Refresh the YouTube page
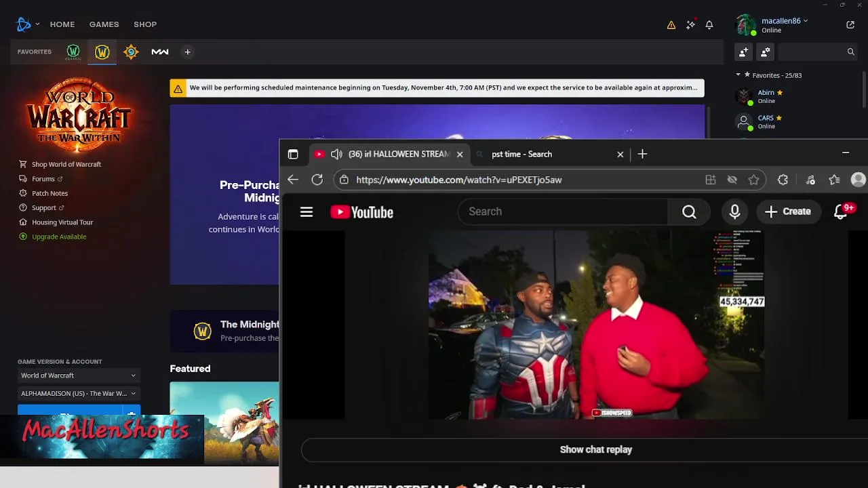Screen dimensions: 868x488 (x=317, y=180)
